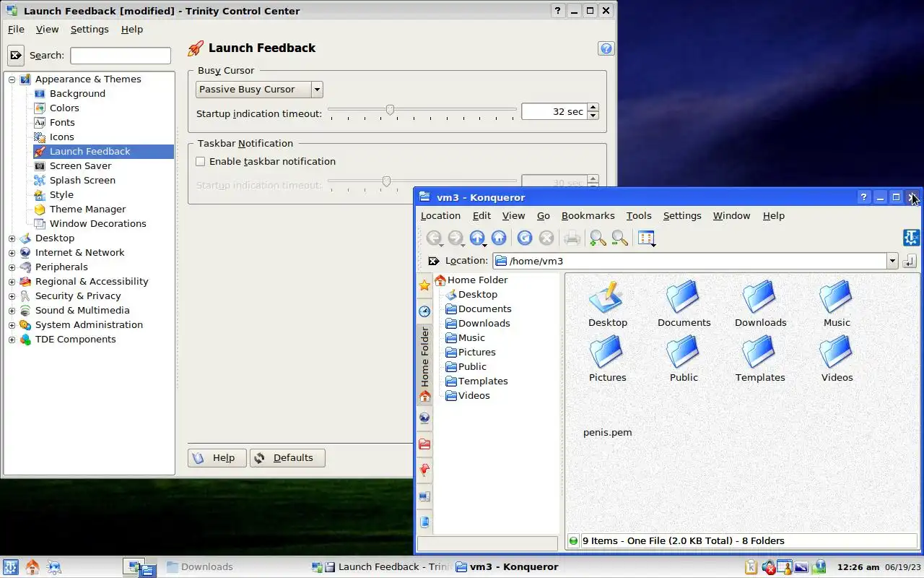Image resolution: width=924 pixels, height=578 pixels.
Task: Collapse the Appearance & Themes tree node
Action: pos(12,79)
